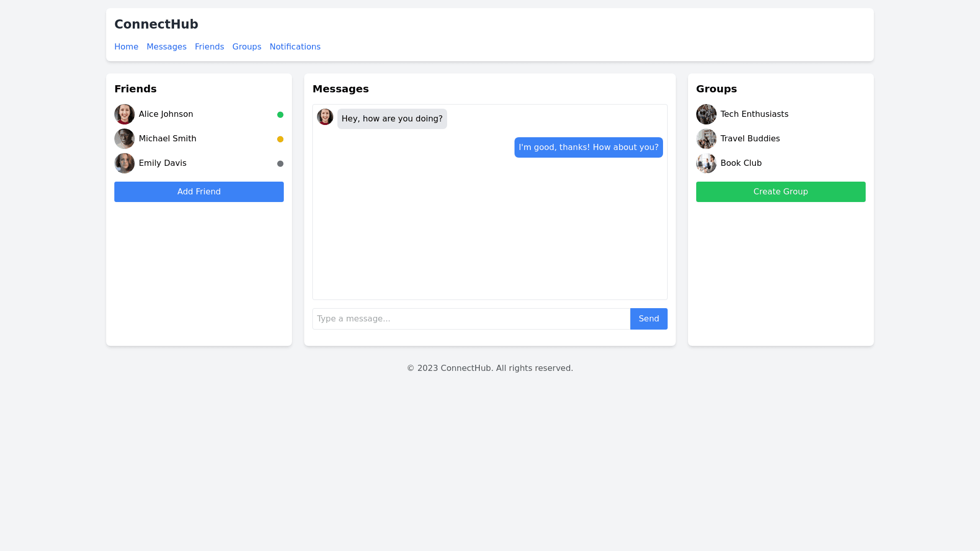Navigate to Groups in top menu
Image resolution: width=980 pixels, height=551 pixels.
(247, 47)
